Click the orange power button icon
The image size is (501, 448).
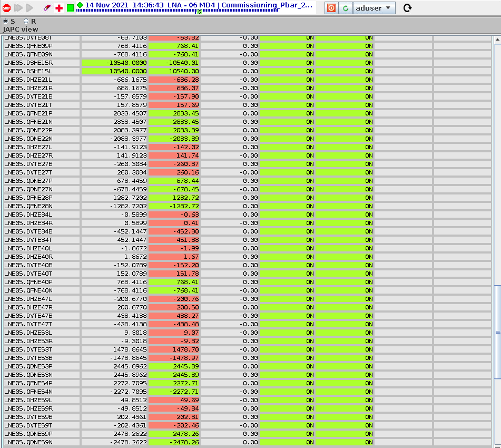click(331, 8)
